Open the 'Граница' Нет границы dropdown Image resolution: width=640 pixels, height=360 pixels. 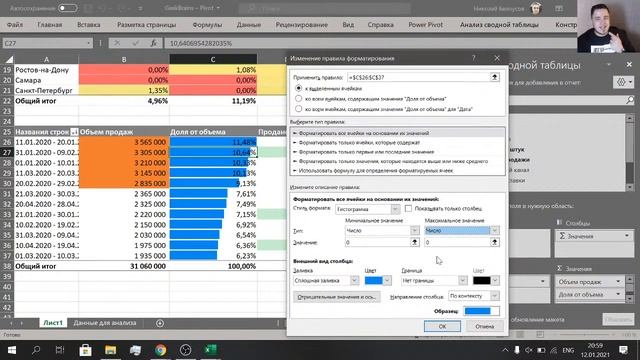pos(462,280)
